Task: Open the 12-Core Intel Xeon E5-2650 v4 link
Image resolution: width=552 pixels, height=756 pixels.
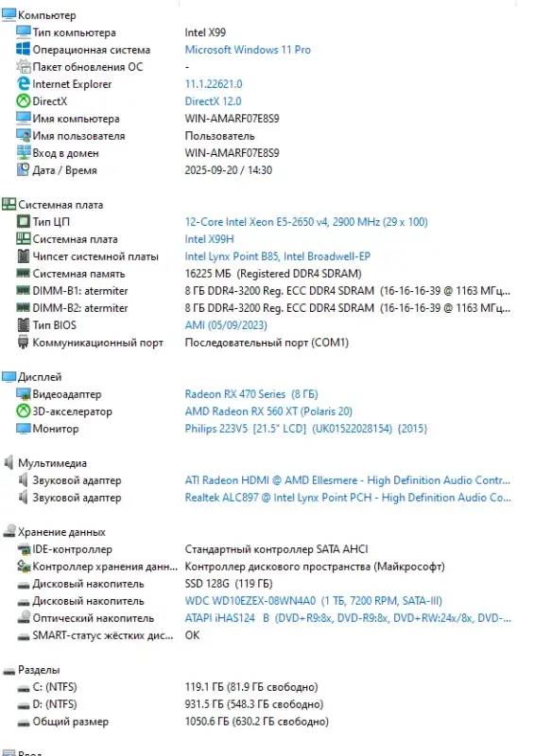Action: click(x=306, y=222)
